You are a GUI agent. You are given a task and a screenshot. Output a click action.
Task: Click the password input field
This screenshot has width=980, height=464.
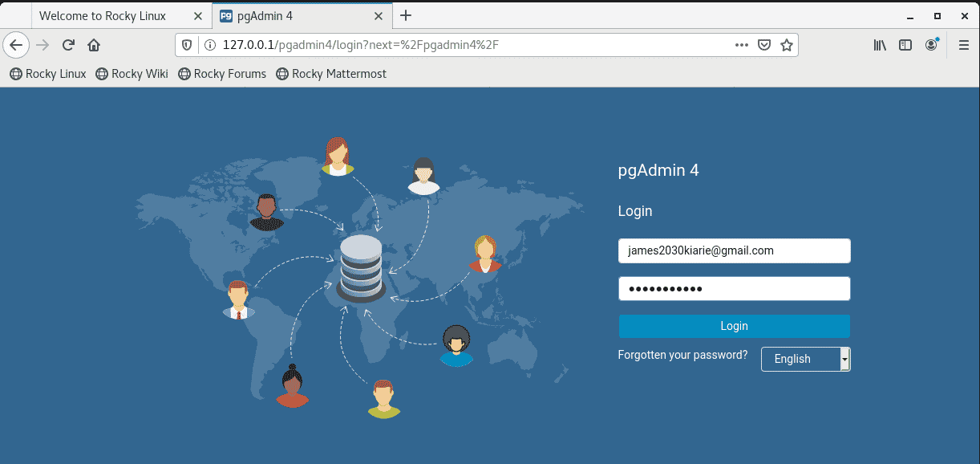coord(734,289)
